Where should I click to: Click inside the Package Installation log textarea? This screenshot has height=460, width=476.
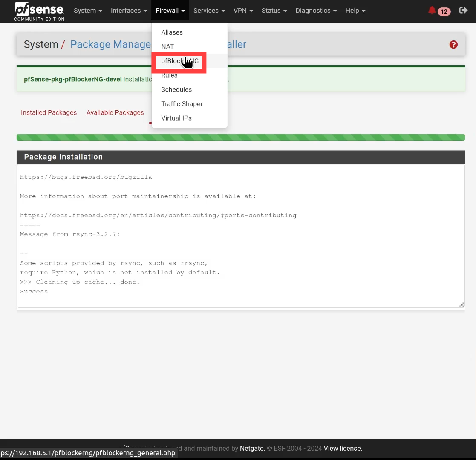[240, 236]
